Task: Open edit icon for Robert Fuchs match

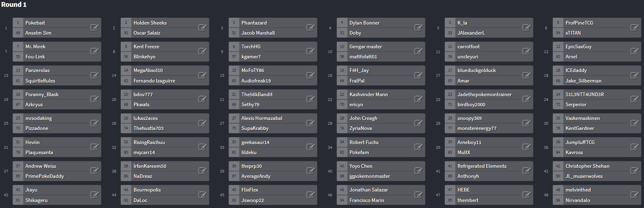Action: pos(419,147)
